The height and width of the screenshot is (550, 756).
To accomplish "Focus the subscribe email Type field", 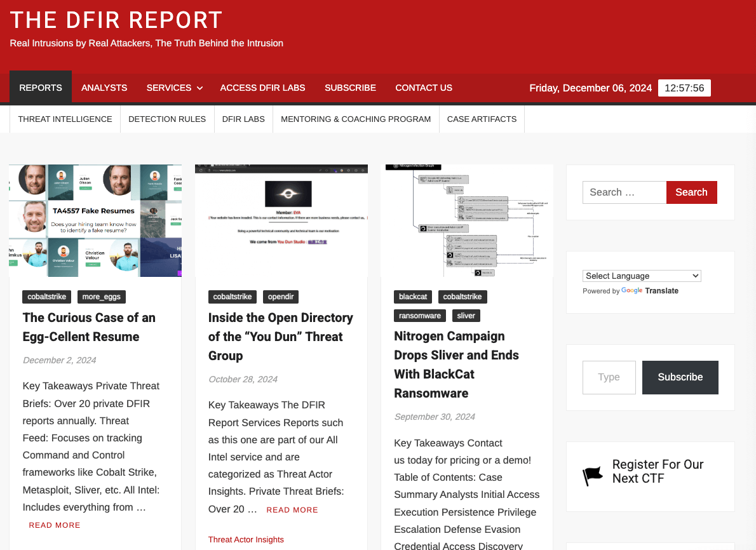I will 609,377.
